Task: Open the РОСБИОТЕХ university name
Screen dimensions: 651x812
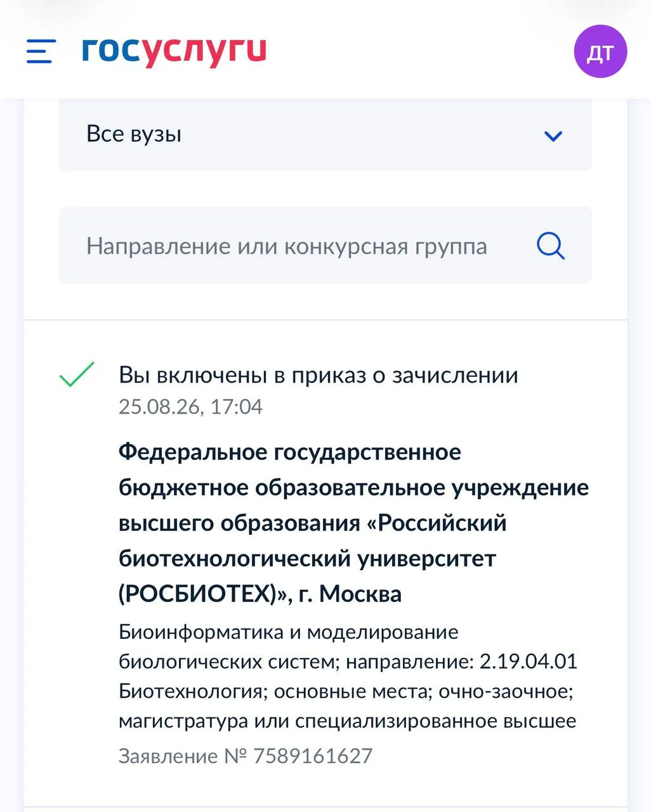Action: (x=353, y=523)
